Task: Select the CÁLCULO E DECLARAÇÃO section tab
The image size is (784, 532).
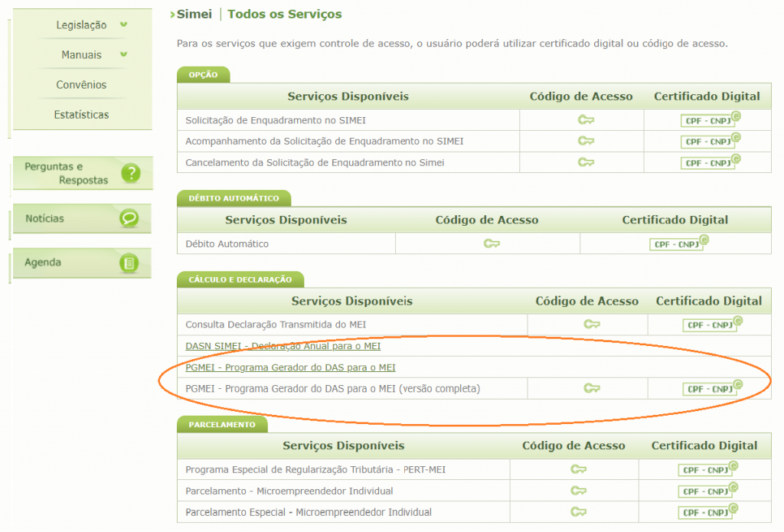Action: click(240, 279)
